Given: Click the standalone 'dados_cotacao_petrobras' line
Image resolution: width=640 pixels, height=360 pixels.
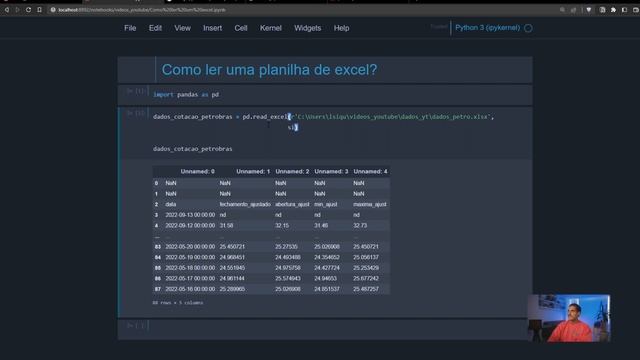Looking at the screenshot, I should click(193, 149).
